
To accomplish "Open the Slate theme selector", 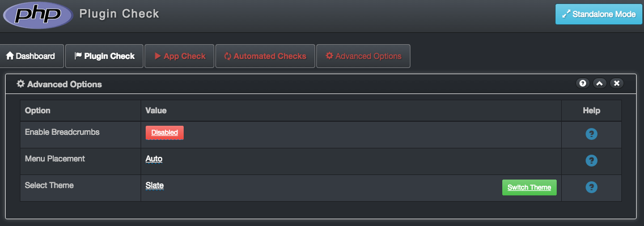I will click(x=155, y=185).
